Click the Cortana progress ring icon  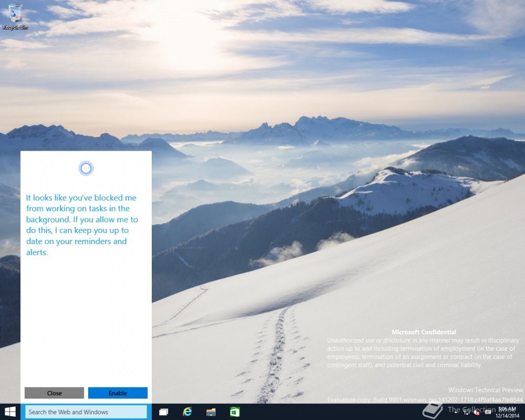[x=86, y=168]
